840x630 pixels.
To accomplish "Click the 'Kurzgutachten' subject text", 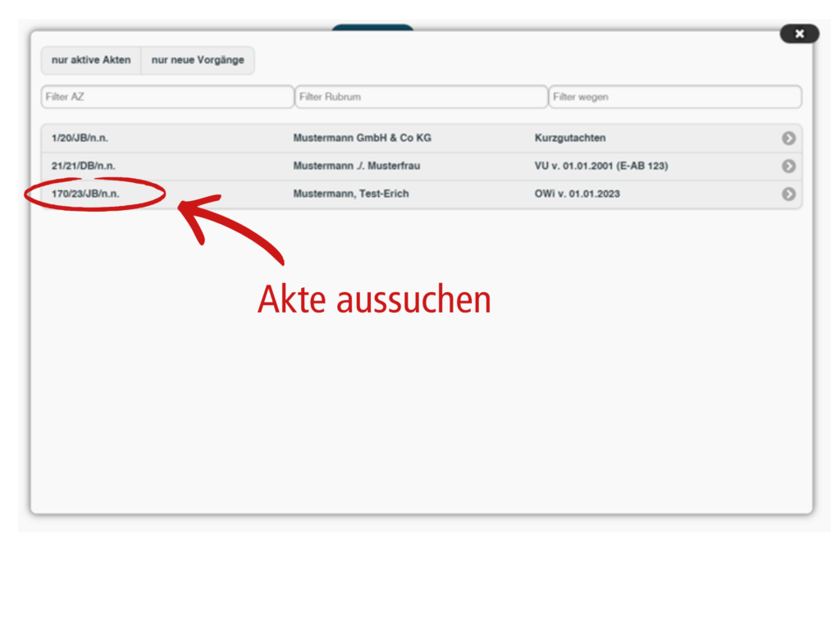I will click(570, 139).
